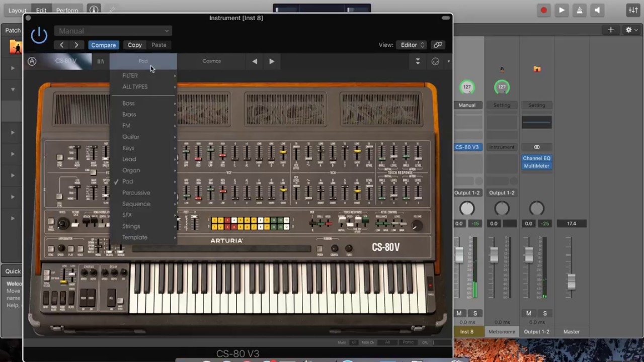
Task: Mute the Inst 8 channel strip
Action: (x=459, y=313)
